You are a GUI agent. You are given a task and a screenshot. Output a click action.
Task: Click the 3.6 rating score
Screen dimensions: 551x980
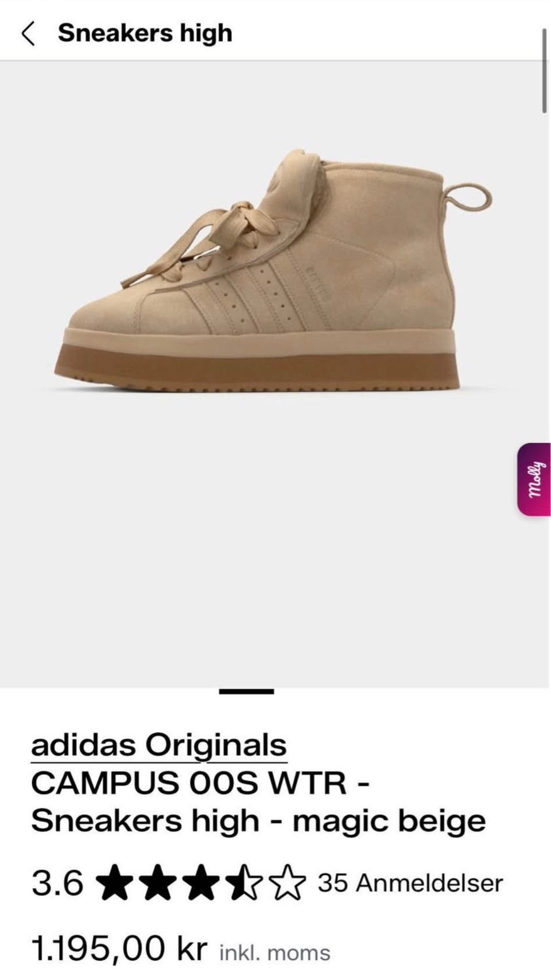click(57, 883)
